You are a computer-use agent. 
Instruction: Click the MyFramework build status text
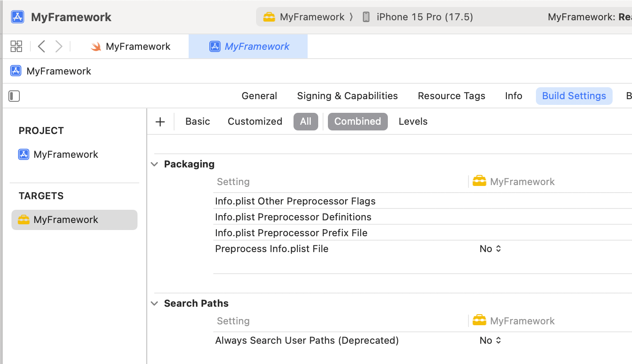click(590, 17)
